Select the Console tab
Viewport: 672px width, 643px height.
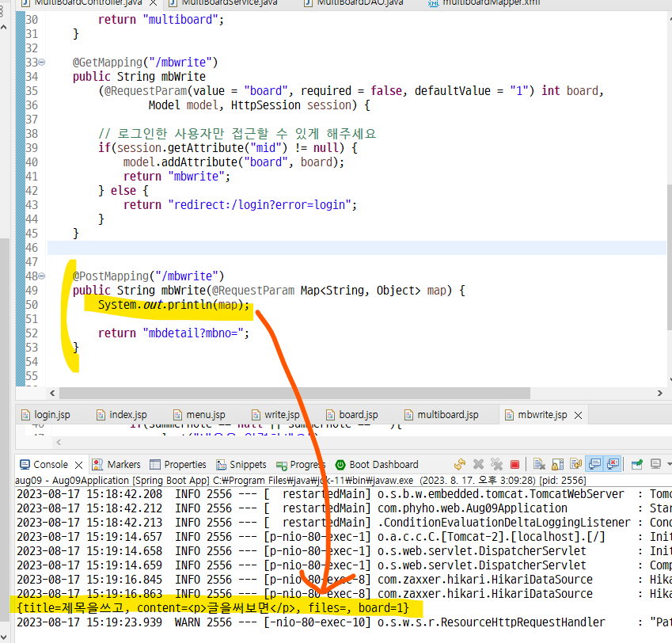[44, 464]
